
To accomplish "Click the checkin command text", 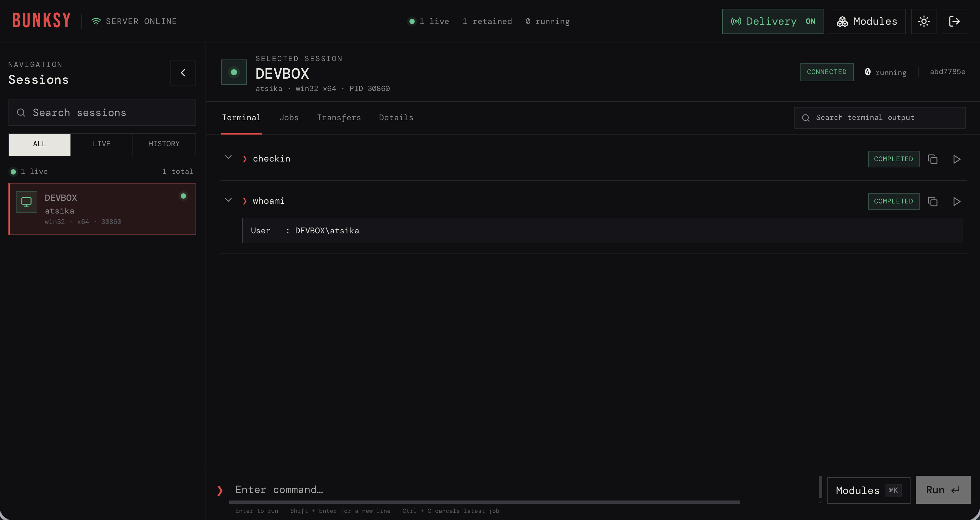I will pos(272,159).
